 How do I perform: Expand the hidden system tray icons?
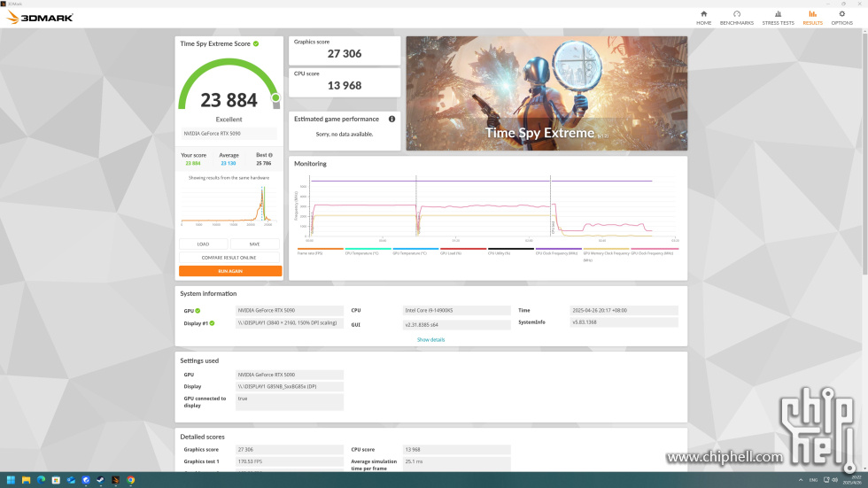tap(801, 480)
